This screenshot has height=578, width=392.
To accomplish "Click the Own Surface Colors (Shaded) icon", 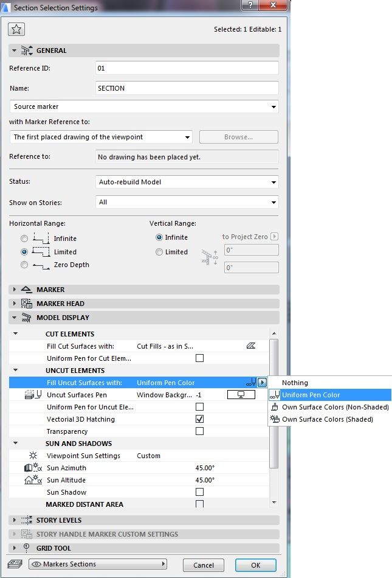I will tap(275, 419).
